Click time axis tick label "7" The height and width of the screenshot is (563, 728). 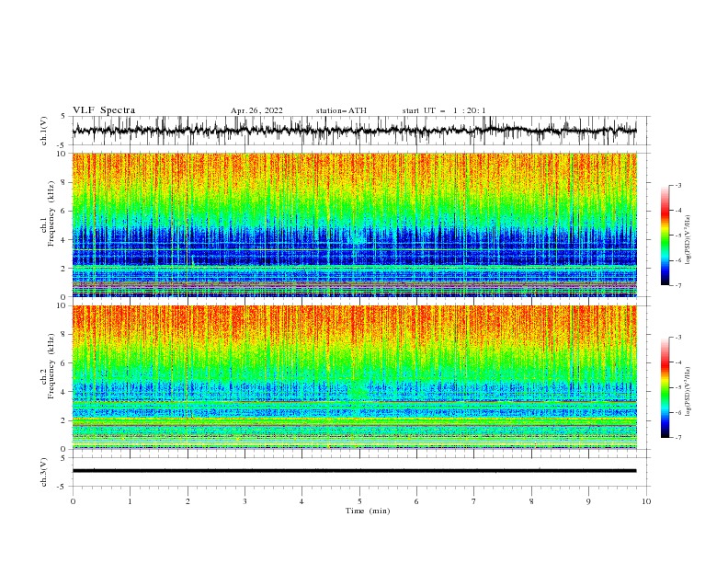[474, 501]
